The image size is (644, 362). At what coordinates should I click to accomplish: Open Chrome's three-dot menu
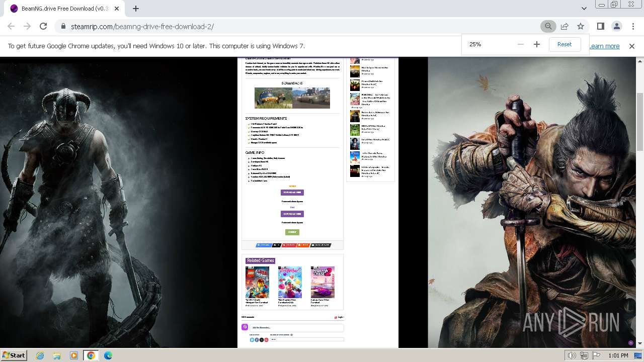[x=632, y=26]
